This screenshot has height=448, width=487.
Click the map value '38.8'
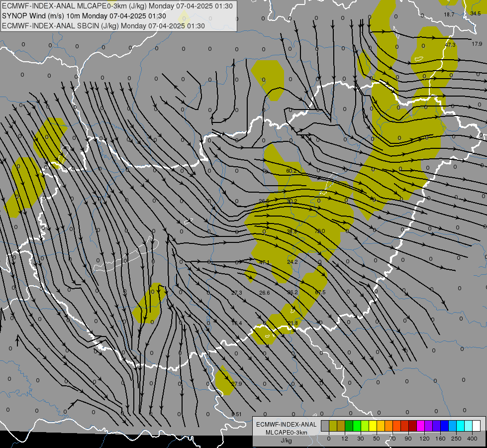coord(292,231)
